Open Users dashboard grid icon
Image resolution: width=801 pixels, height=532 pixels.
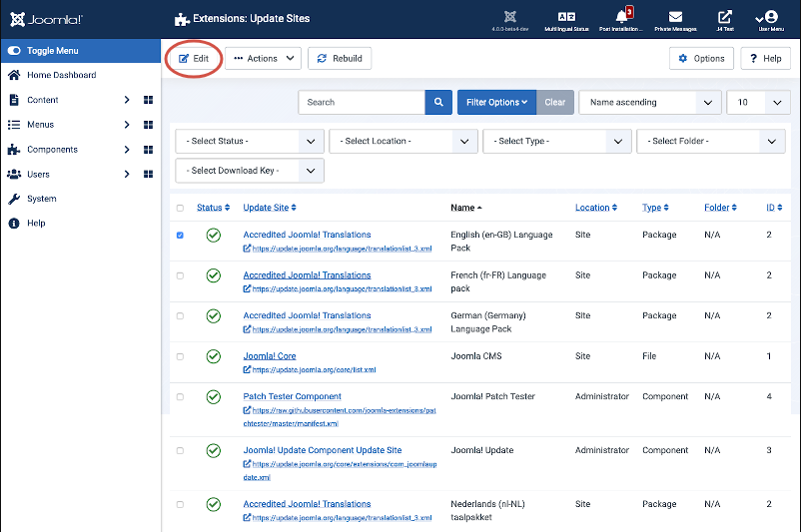148,175
